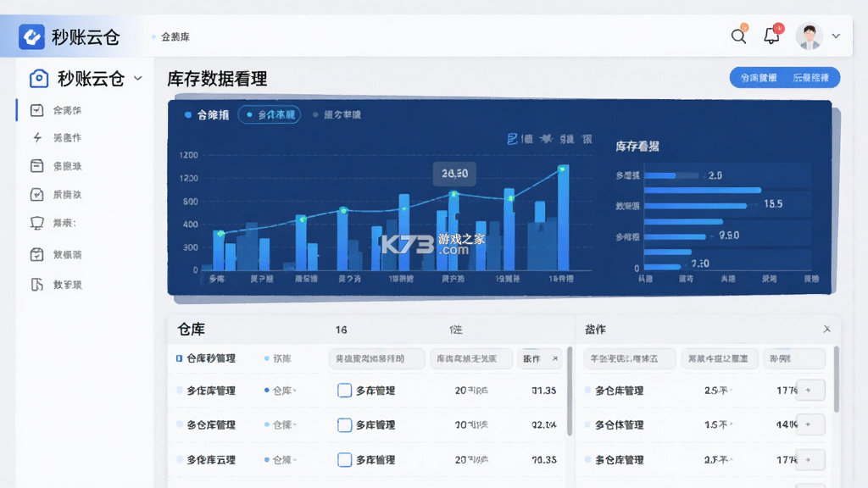Open search with the magnifier icon
The width and height of the screenshot is (868, 488).
[738, 36]
